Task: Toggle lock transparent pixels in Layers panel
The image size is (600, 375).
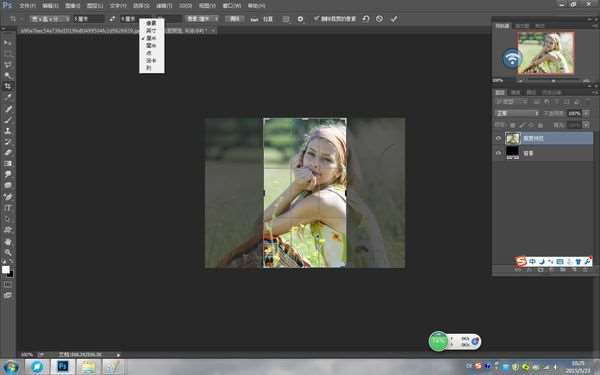Action: tap(513, 125)
